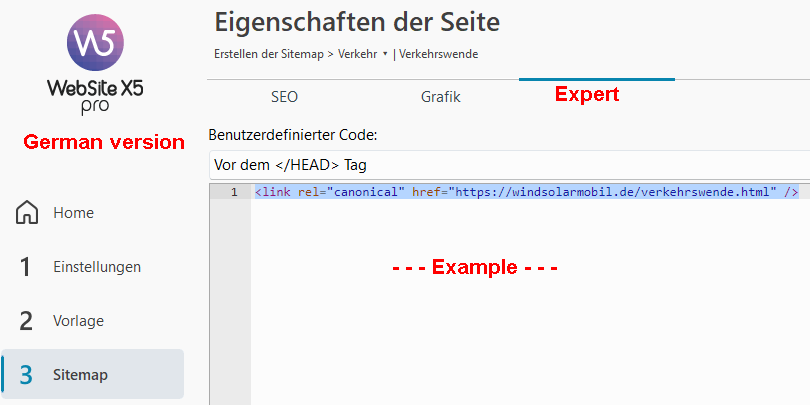Viewport: 810px width, 405px height.
Task: Click the Home house icon in sidebar
Action: pyautogui.click(x=27, y=213)
